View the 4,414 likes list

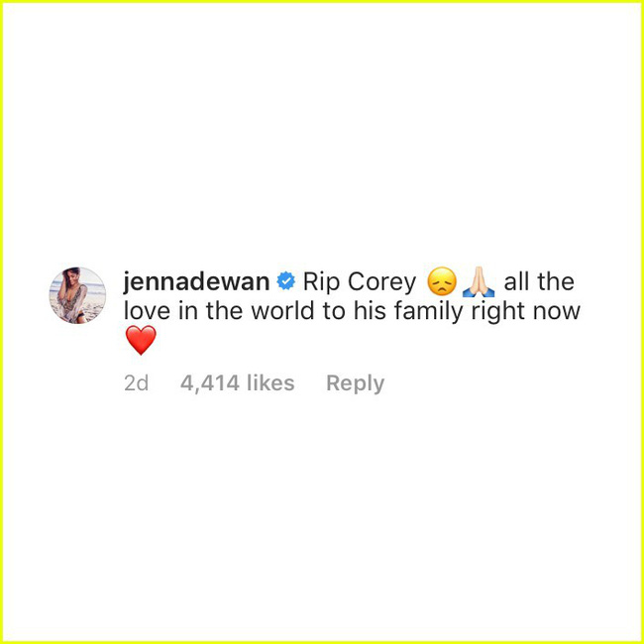click(238, 383)
